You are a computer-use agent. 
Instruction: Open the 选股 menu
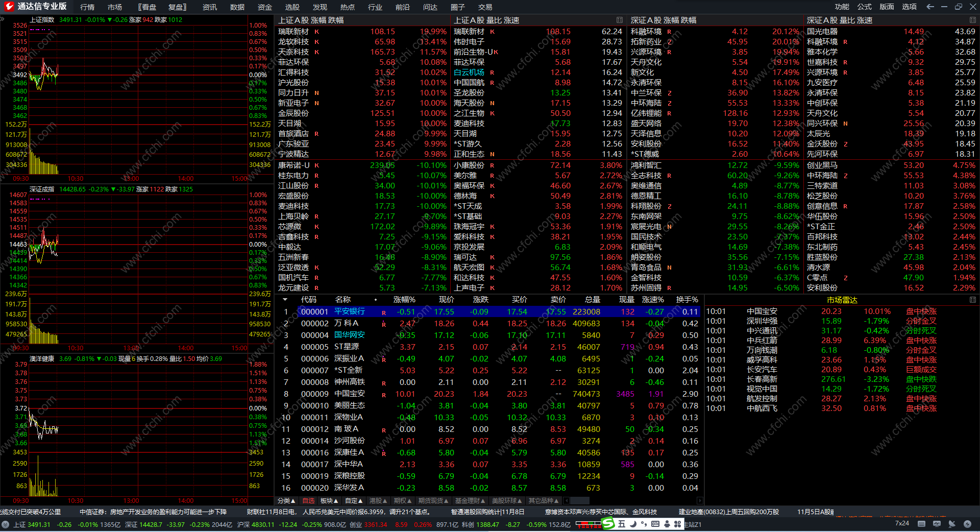click(x=292, y=7)
